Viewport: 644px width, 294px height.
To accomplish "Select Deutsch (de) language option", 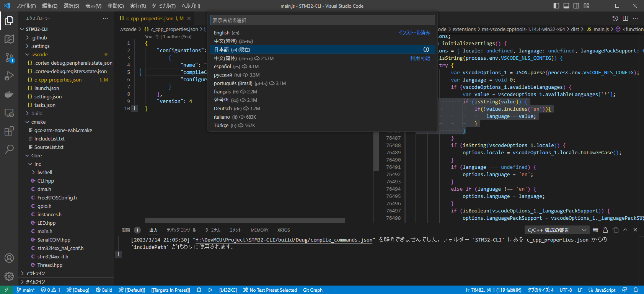I will click(322, 108).
